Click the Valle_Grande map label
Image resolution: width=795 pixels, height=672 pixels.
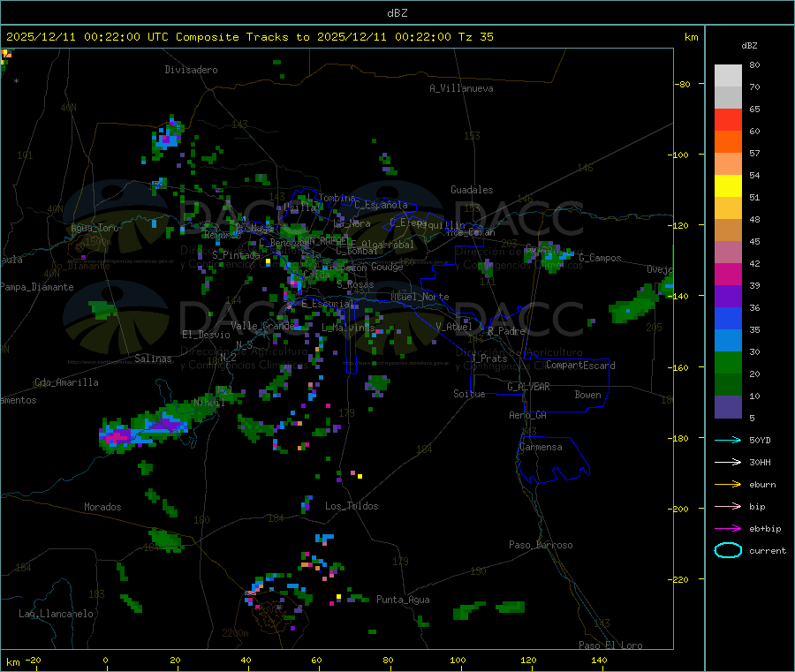(x=262, y=327)
